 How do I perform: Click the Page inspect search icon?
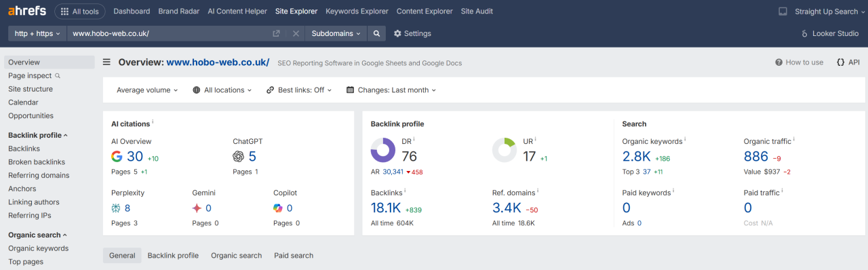tap(58, 76)
